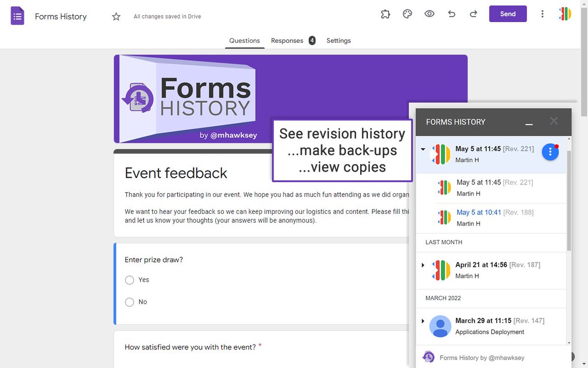
Task: Expand the March 29 revision group
Action: (x=423, y=321)
